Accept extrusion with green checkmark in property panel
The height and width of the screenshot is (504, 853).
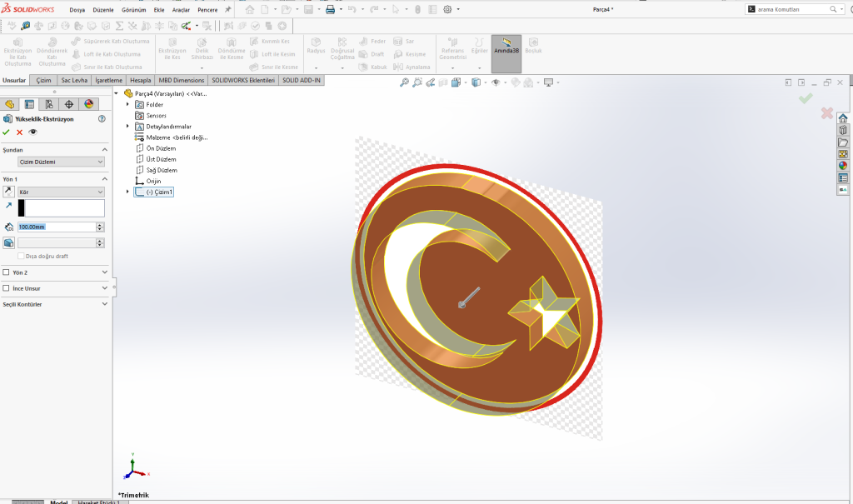[x=7, y=132]
